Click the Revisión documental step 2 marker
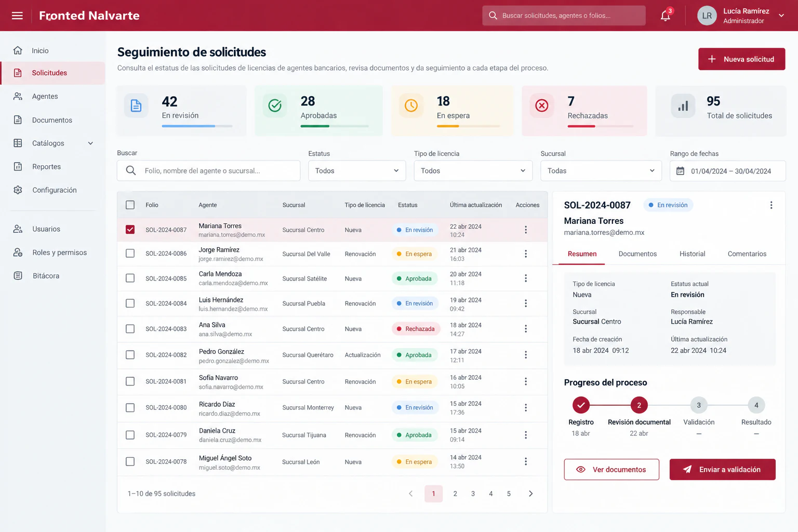This screenshot has height=532, width=798. click(639, 405)
